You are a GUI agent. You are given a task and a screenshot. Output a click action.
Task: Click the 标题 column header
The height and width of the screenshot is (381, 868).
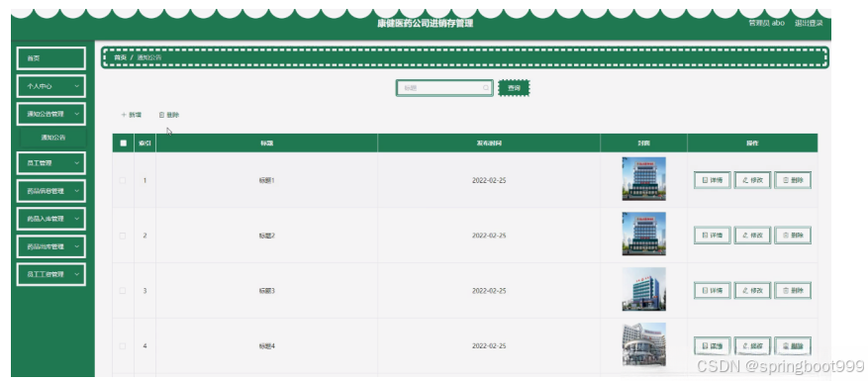267,143
